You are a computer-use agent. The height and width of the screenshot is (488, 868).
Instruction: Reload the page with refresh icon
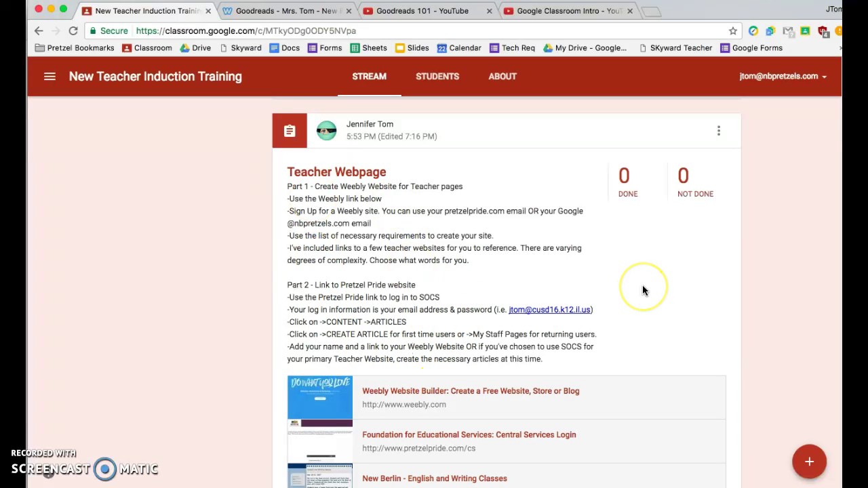click(x=73, y=30)
